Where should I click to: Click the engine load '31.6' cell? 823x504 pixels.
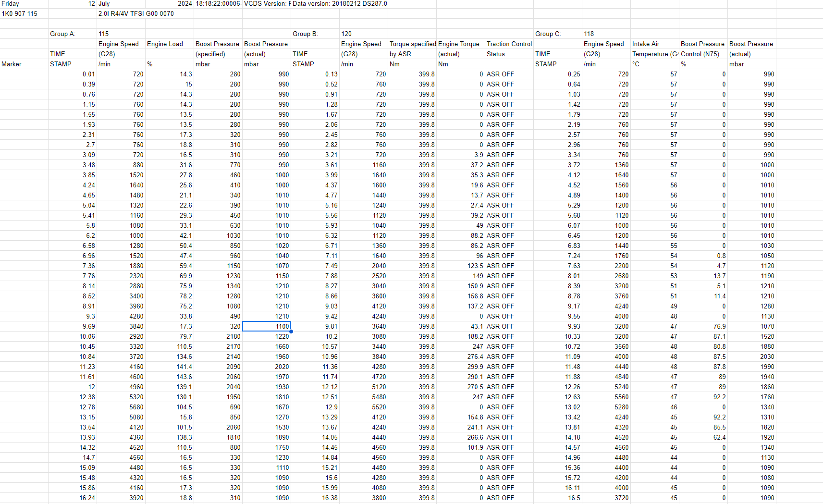[x=170, y=165]
